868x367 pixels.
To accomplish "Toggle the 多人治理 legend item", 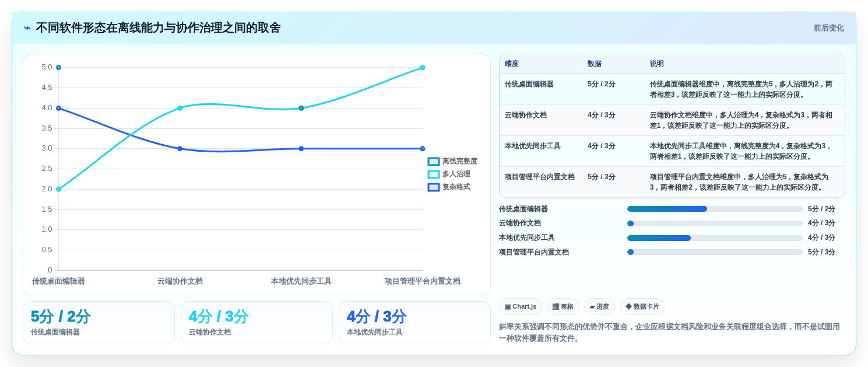I will pyautogui.click(x=449, y=174).
